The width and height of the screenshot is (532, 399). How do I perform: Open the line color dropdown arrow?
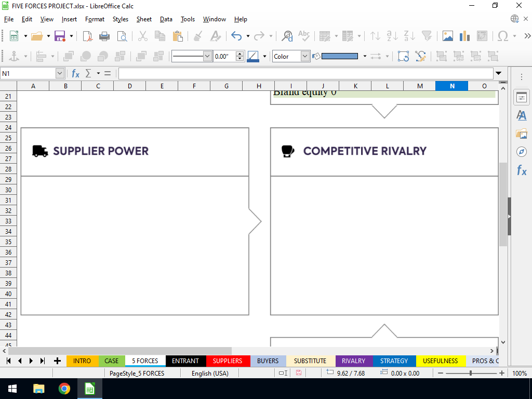tap(264, 56)
